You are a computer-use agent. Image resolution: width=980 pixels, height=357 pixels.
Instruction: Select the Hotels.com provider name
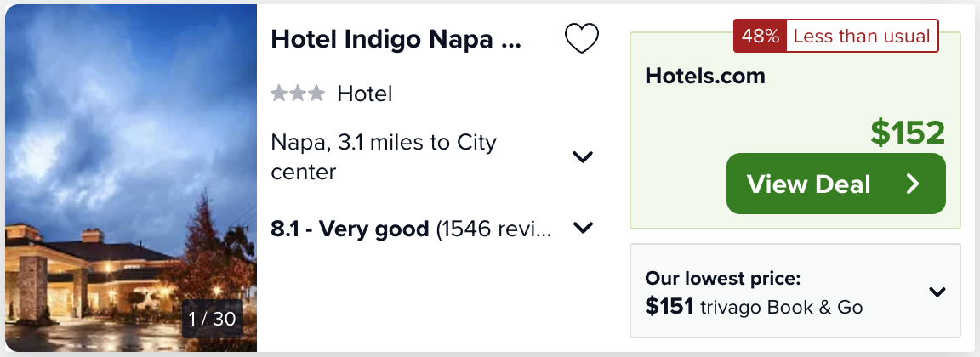705,76
